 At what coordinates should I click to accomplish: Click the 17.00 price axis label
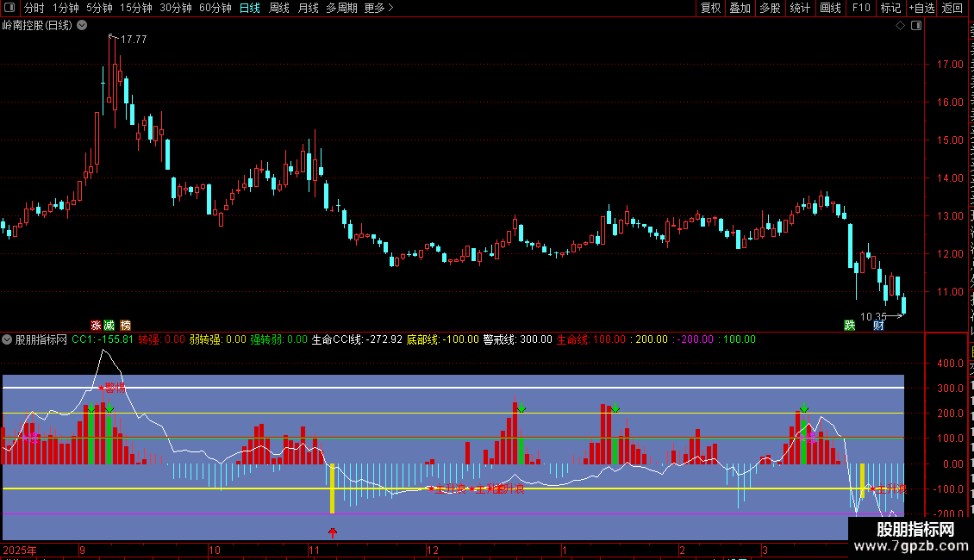coord(950,64)
